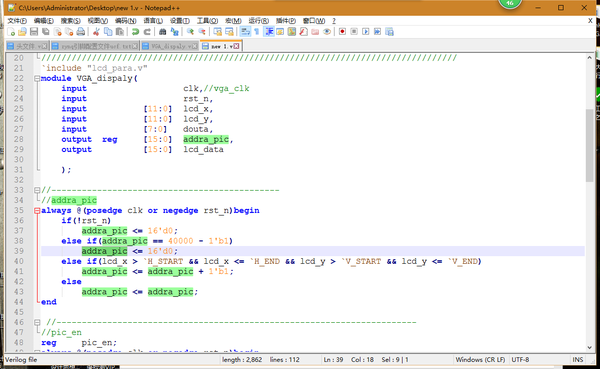Click the Copy toolbar icon
The image size is (600, 369).
[108, 32]
